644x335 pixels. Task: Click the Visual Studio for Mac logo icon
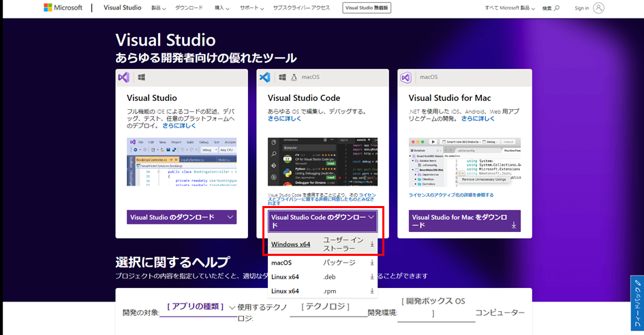coord(405,77)
